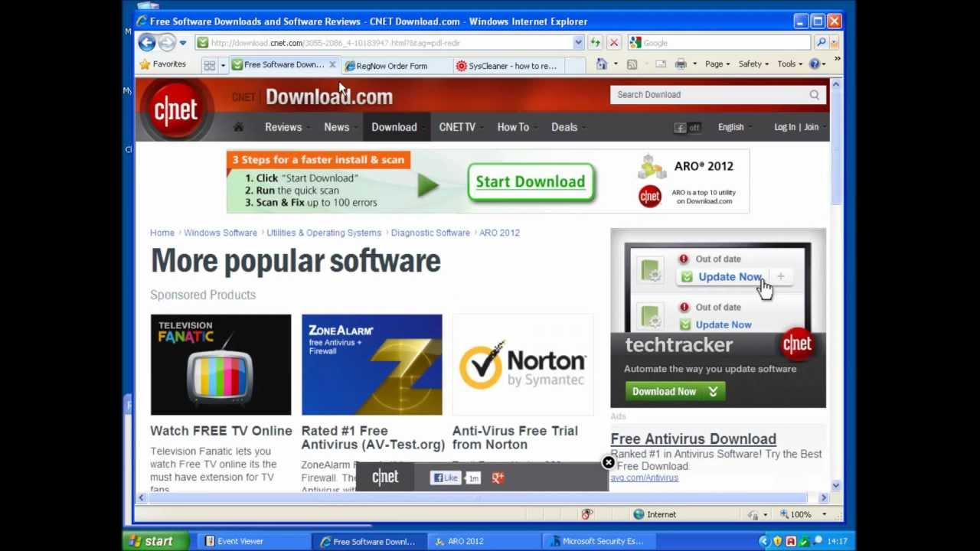
Task: Open the Deals navigation item
Action: pyautogui.click(x=564, y=127)
